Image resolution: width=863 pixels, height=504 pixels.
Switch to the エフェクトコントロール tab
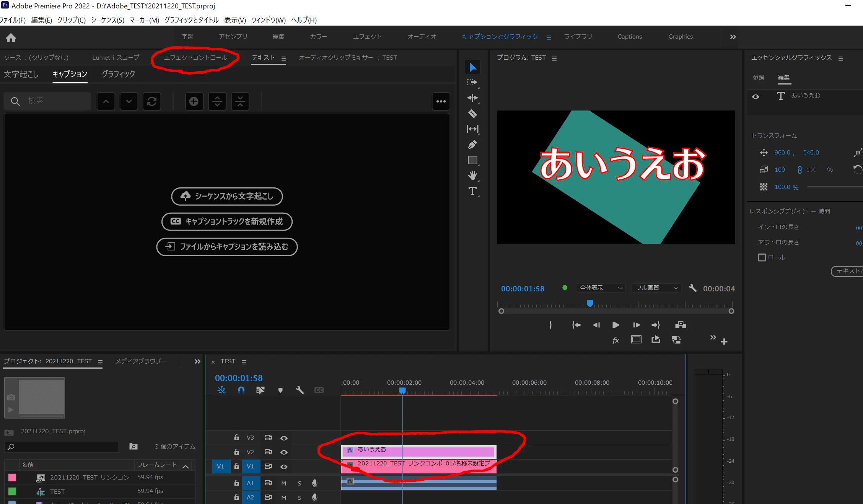195,58
